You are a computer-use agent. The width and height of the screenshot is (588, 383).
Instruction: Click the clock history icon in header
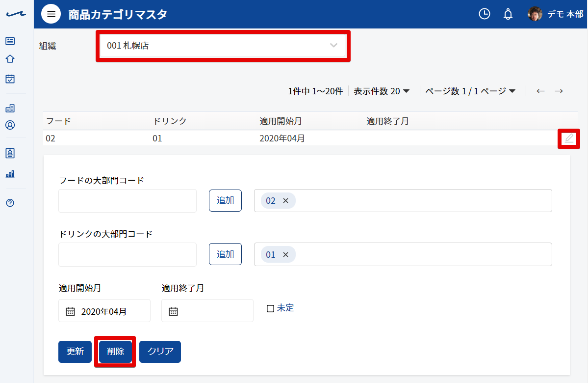pyautogui.click(x=484, y=14)
